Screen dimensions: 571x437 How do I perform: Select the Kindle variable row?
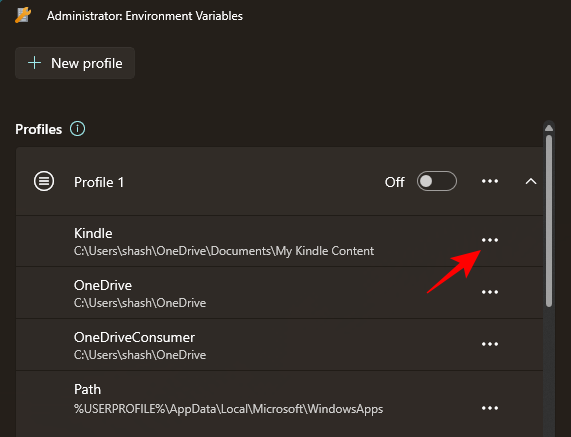[x=279, y=241]
